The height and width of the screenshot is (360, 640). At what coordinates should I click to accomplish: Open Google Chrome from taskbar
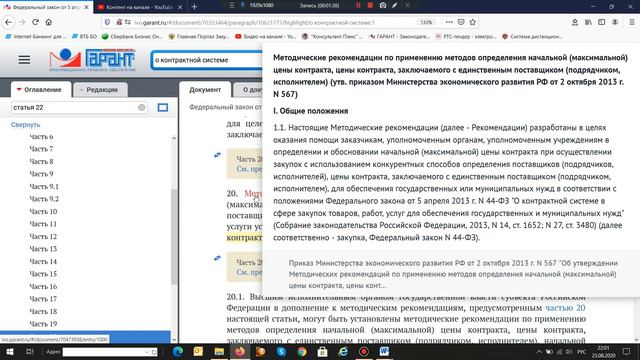302,351
